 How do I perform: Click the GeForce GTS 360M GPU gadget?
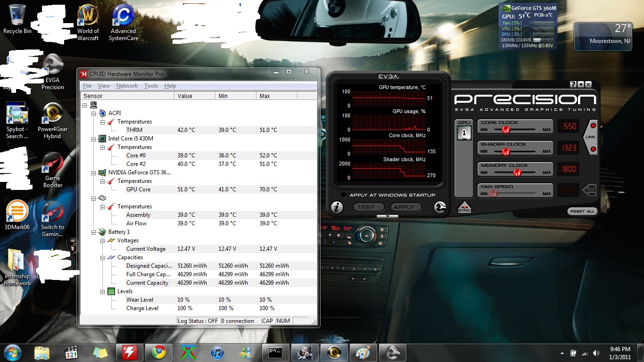(x=528, y=26)
